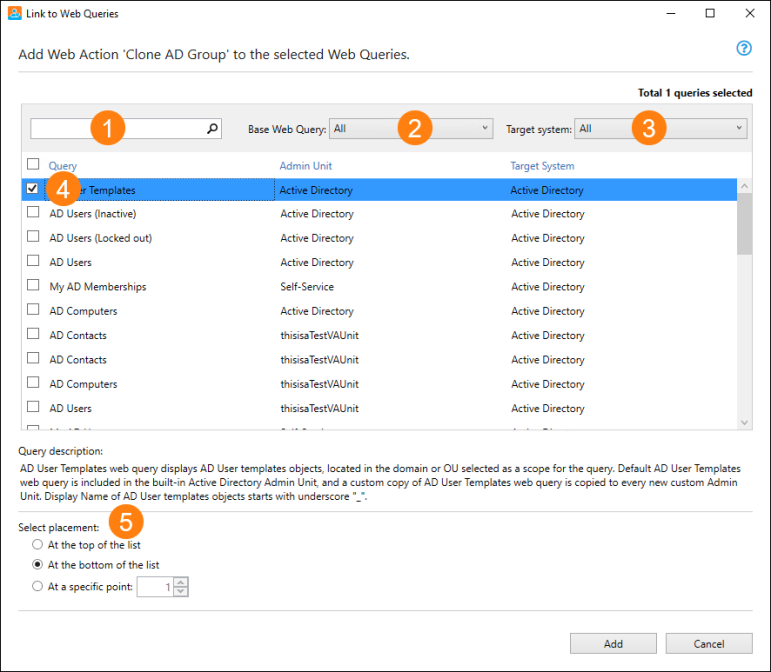Sort by the Target System column header
Screen dimensions: 771x672
click(542, 166)
